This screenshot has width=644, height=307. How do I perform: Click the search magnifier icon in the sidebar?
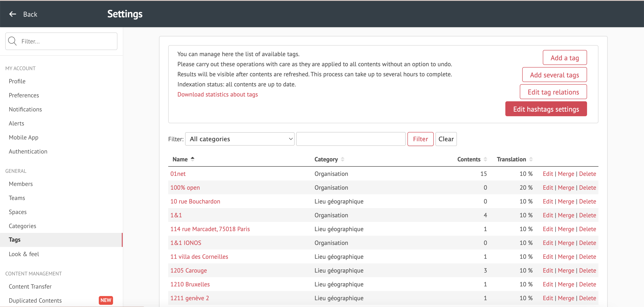pos(12,41)
